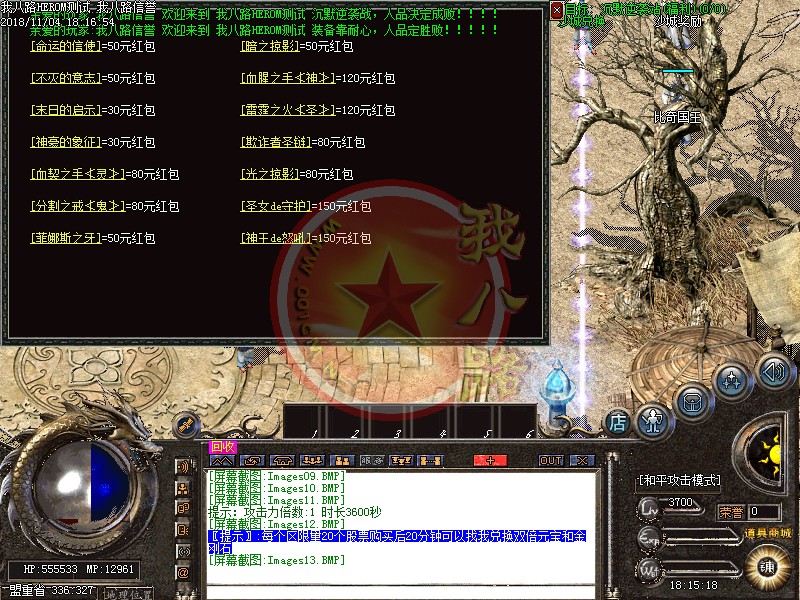
Task: Select the [菲娜斯之牙] link
Action: 66,238
